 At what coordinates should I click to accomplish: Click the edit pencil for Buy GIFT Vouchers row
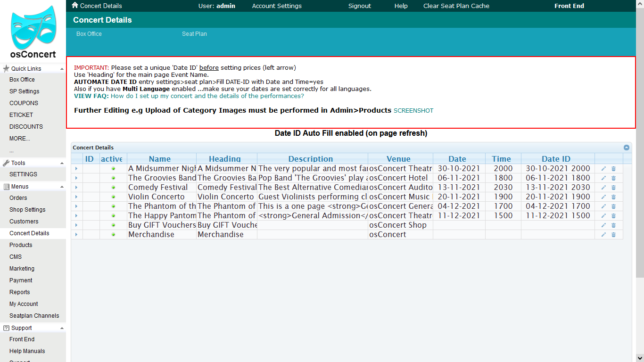pos(603,225)
